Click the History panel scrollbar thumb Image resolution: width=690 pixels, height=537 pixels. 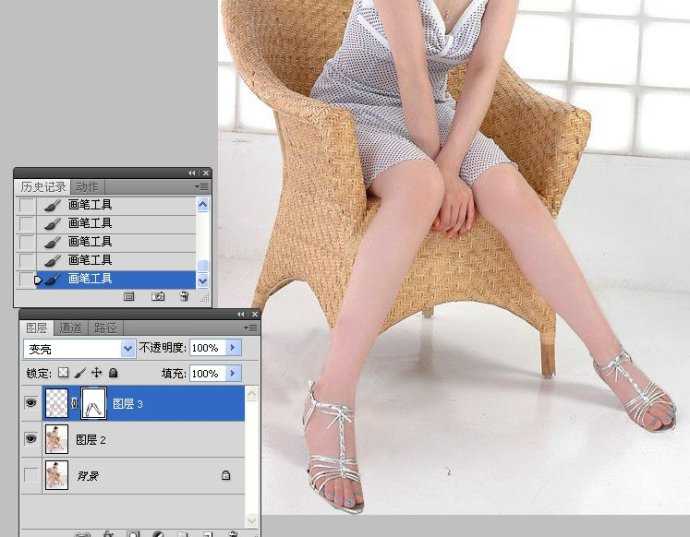coord(202,265)
